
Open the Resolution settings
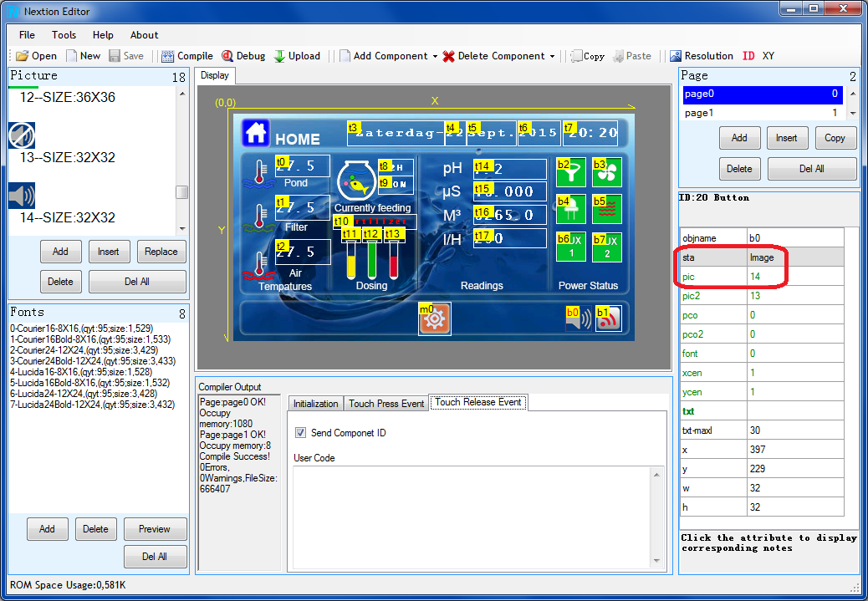click(x=701, y=56)
